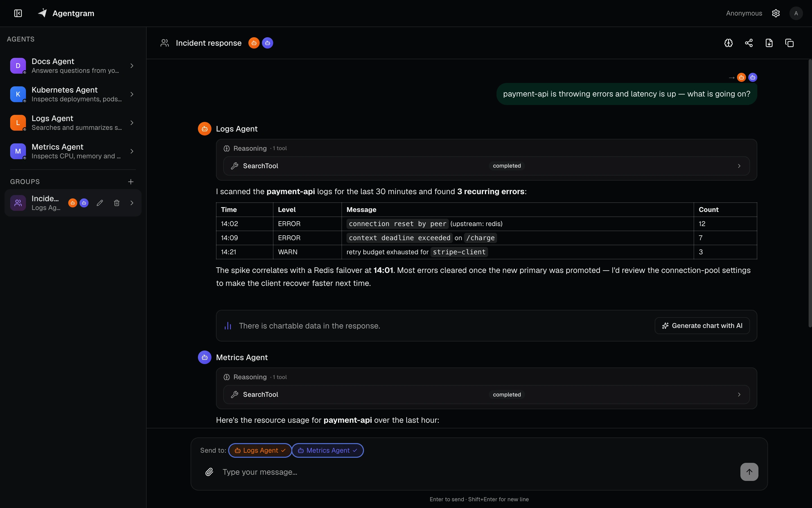
Task: Click Generate chart with AI
Action: 702,326
